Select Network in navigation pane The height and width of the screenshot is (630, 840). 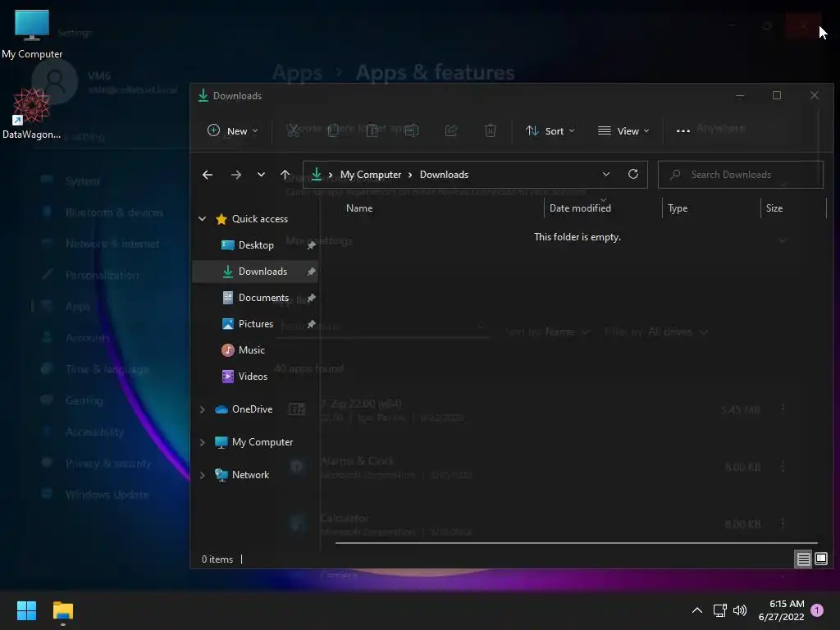pyautogui.click(x=250, y=475)
